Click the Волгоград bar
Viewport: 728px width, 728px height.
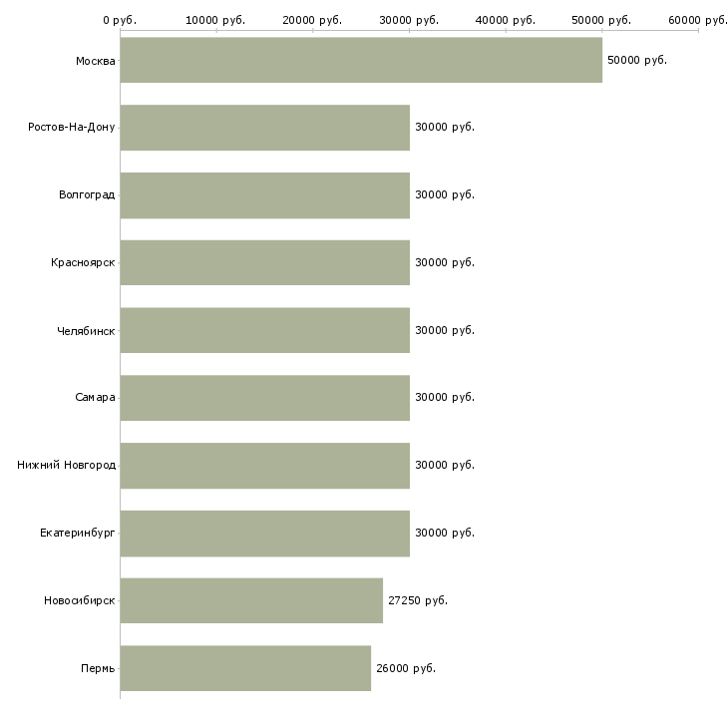coord(264,195)
